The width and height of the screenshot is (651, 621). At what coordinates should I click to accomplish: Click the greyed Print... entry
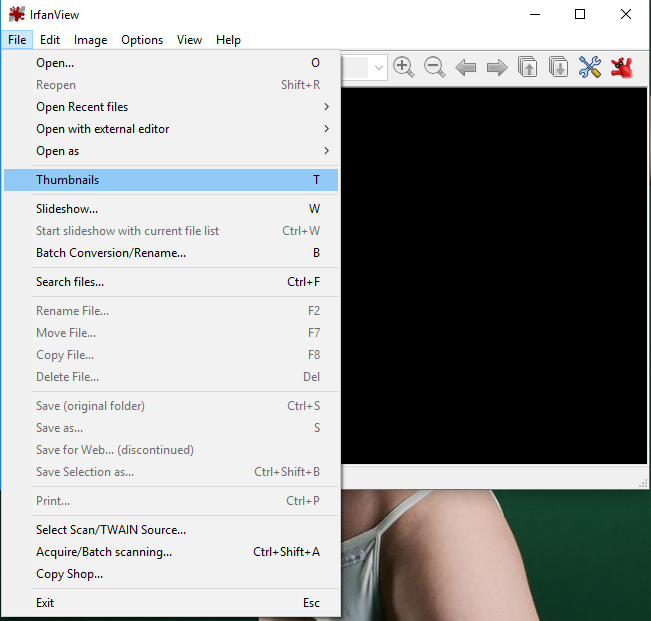click(171, 501)
